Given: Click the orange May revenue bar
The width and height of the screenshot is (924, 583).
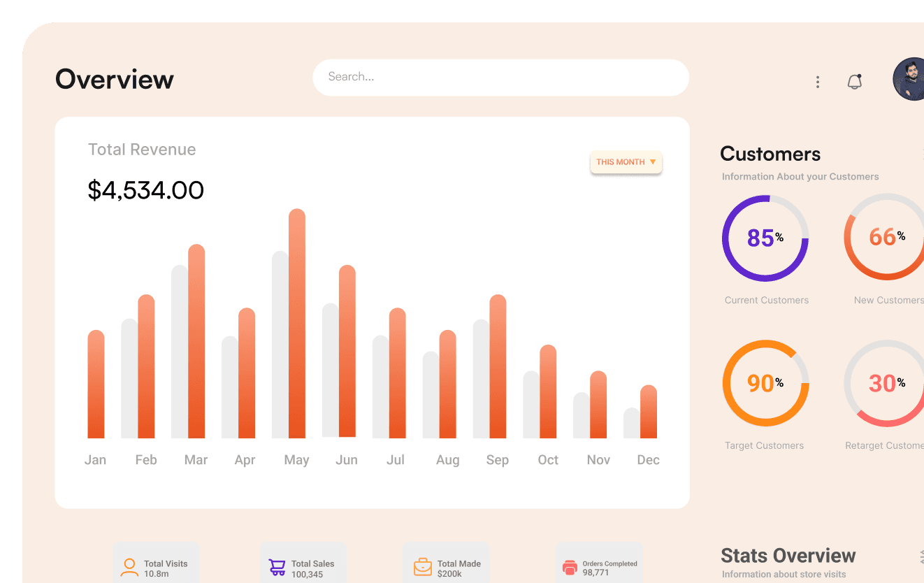Looking at the screenshot, I should (x=297, y=324).
